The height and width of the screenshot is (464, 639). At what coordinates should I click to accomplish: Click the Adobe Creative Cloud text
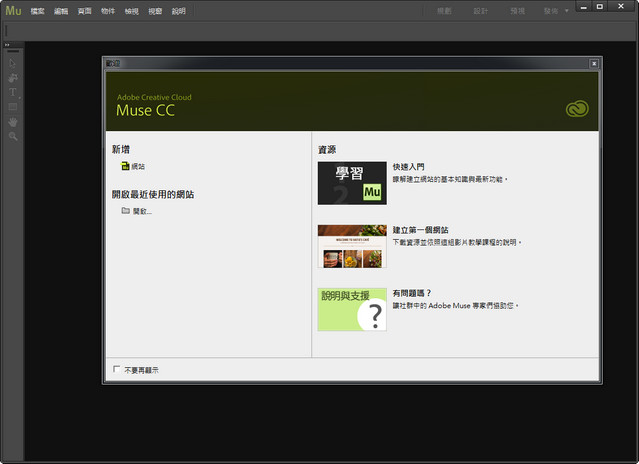point(154,97)
